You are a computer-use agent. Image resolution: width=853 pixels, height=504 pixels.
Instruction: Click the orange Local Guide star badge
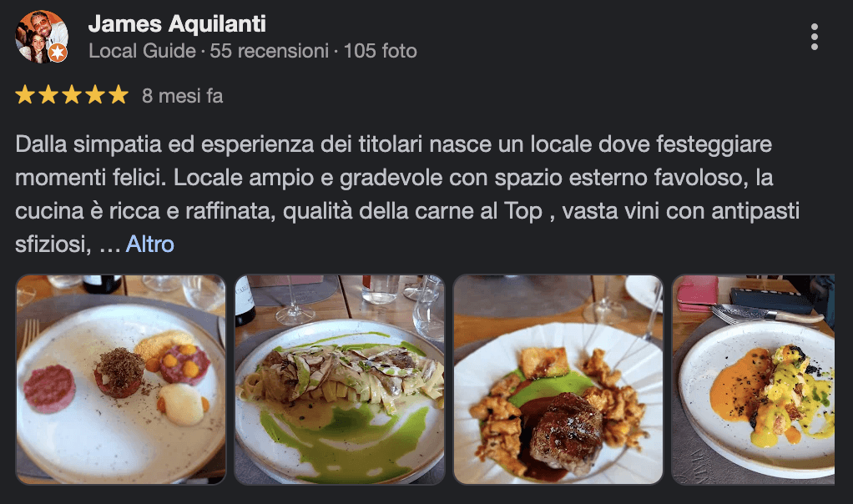point(58,53)
